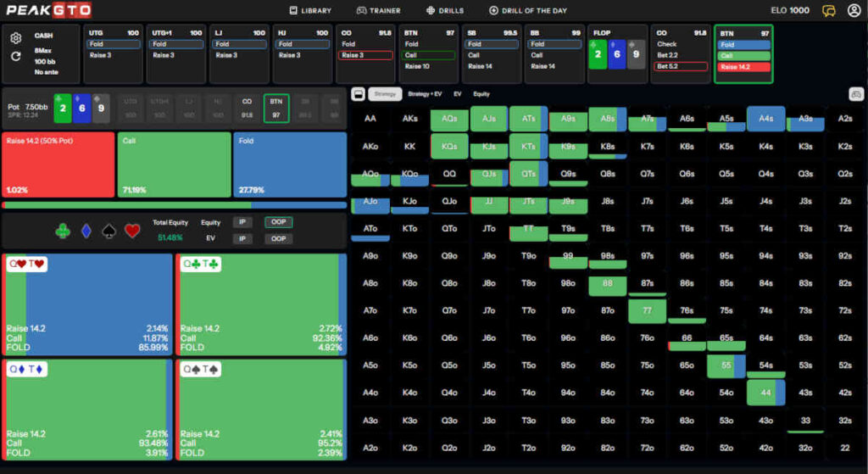Open the Library menu
Image resolution: width=868 pixels, height=474 pixels.
pyautogui.click(x=310, y=11)
